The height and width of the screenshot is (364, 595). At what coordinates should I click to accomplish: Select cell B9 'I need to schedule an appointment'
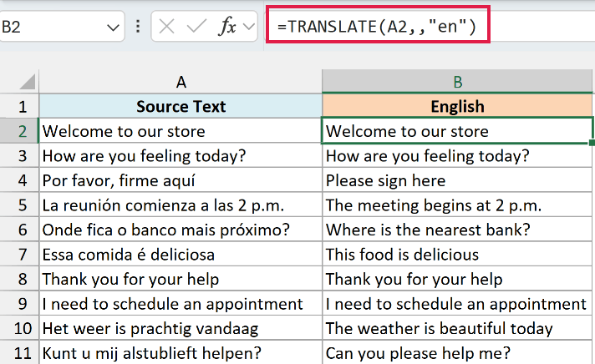pos(457,303)
